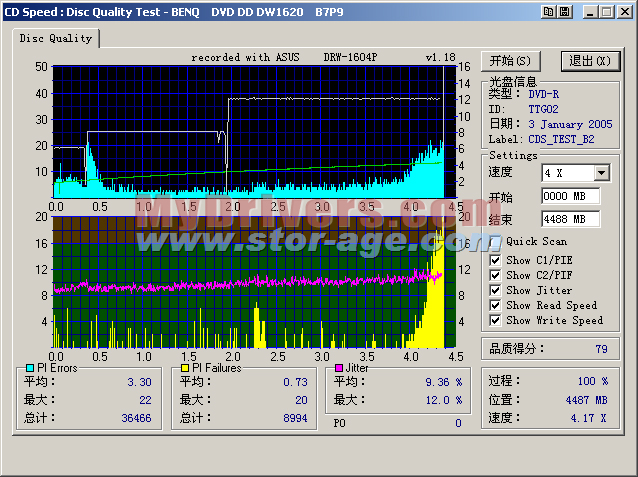This screenshot has height=477, width=638.
Task: Click the 开始(S) start button
Action: click(x=511, y=61)
